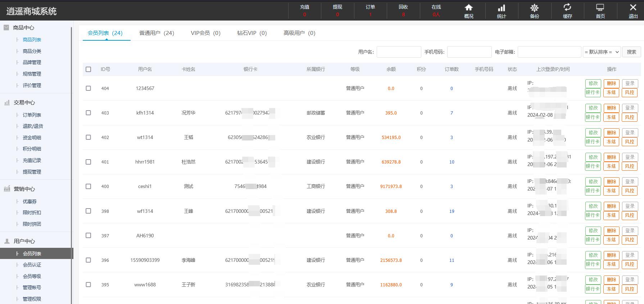Click the 营销中心 section icon
The width and height of the screenshot is (644, 304).
pyautogui.click(x=7, y=189)
